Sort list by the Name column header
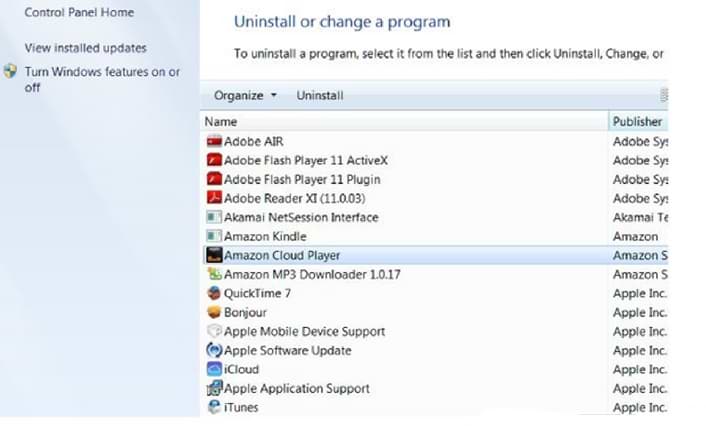The width and height of the screenshot is (706, 426). 404,122
